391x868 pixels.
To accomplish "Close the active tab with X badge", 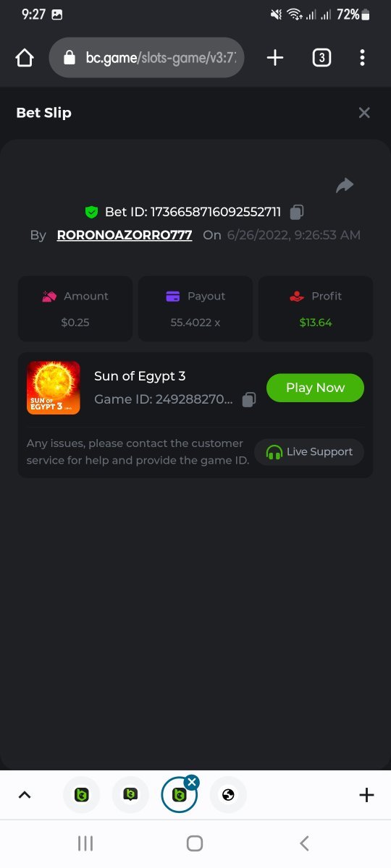I will pyautogui.click(x=191, y=782).
